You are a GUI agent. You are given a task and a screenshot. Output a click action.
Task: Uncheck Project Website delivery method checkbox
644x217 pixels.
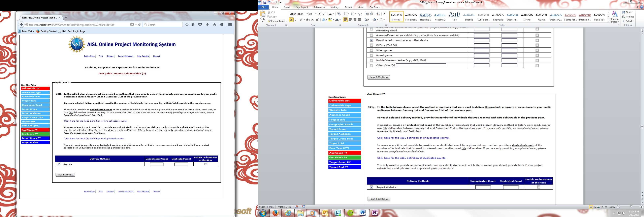point(372,187)
